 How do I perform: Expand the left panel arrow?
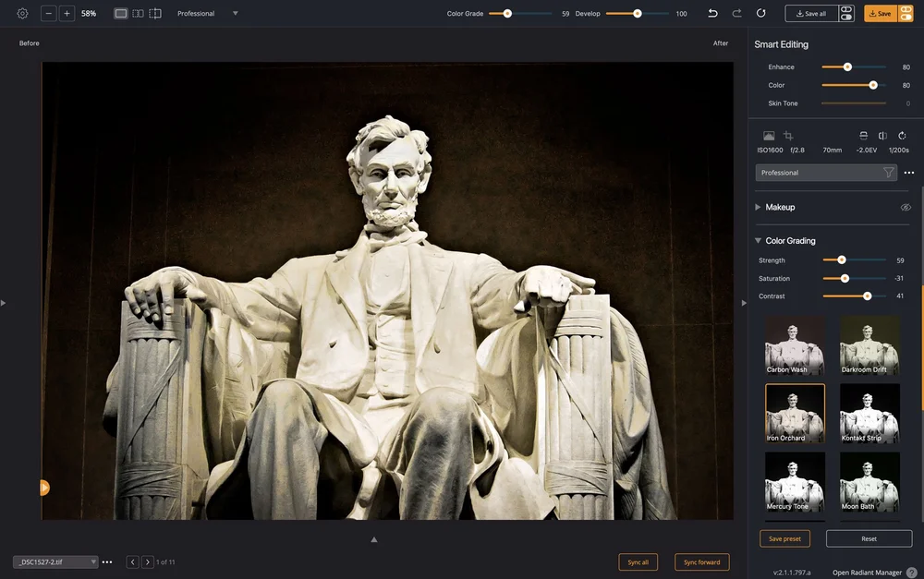point(3,303)
